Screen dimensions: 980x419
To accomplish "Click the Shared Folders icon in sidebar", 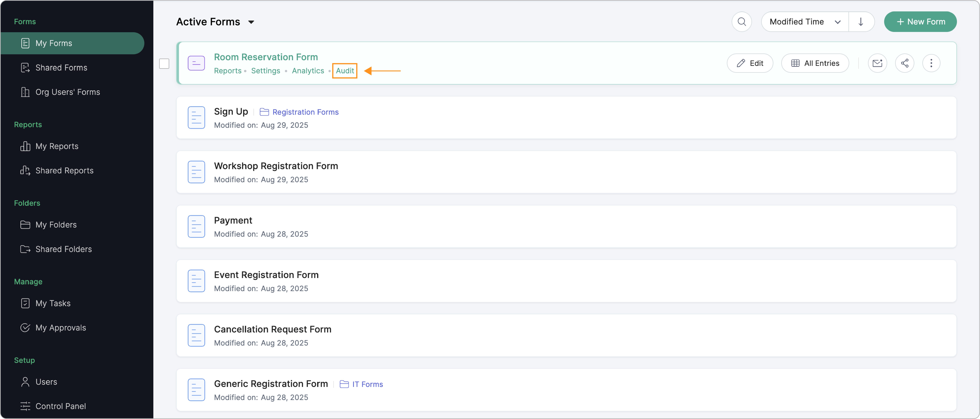I will [x=25, y=249].
